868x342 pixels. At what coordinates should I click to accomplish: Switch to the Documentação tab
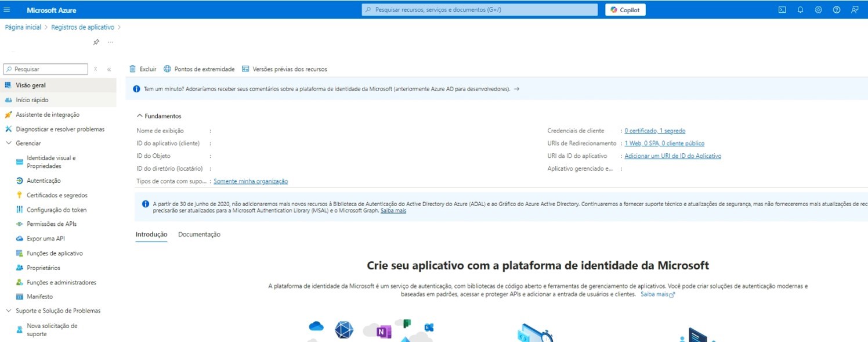click(x=199, y=235)
